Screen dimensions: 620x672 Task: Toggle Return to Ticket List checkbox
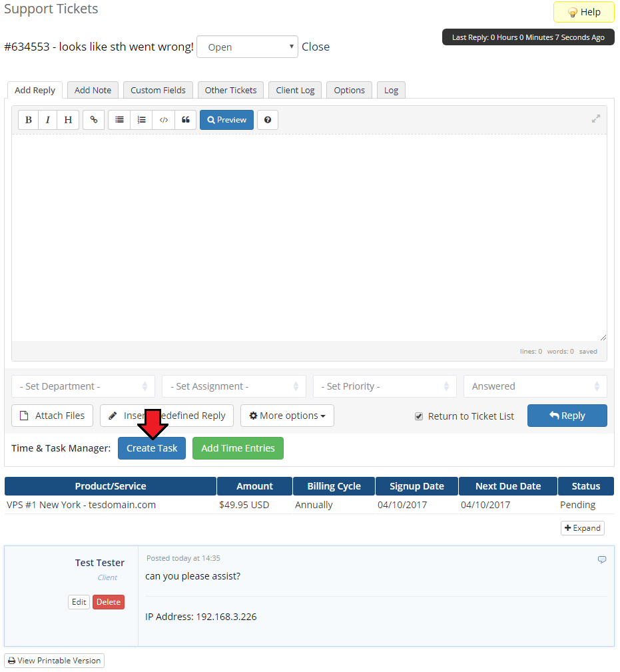tap(419, 416)
